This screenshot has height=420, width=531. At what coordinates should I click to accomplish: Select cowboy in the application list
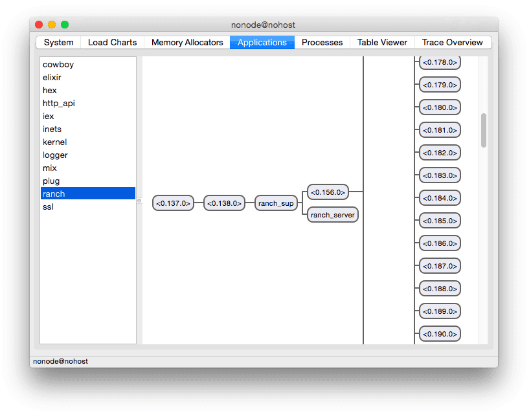pos(58,65)
